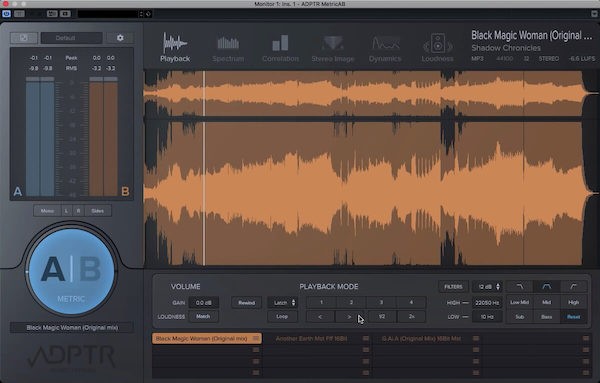
Task: Open menu icon on G.A.I.A slot
Action: click(x=476, y=338)
